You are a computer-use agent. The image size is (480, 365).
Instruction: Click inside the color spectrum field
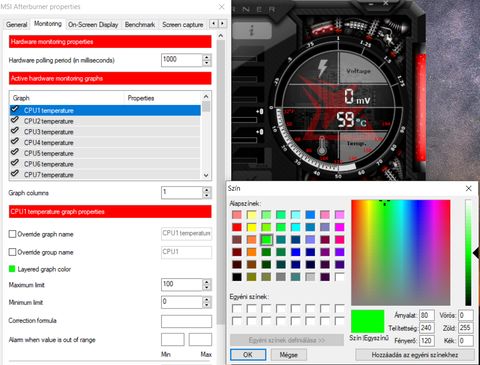pos(401,253)
